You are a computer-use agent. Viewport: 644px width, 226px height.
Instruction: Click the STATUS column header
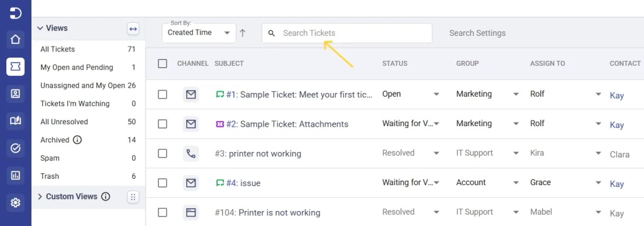[x=395, y=63]
